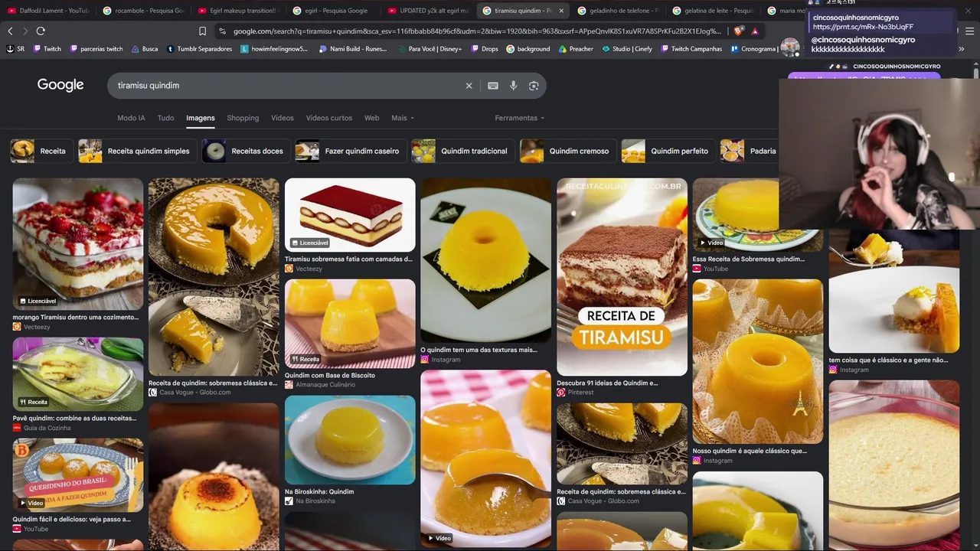Viewport: 980px width, 551px height.
Task: Filter by Receitas doces chip
Action: (x=246, y=151)
